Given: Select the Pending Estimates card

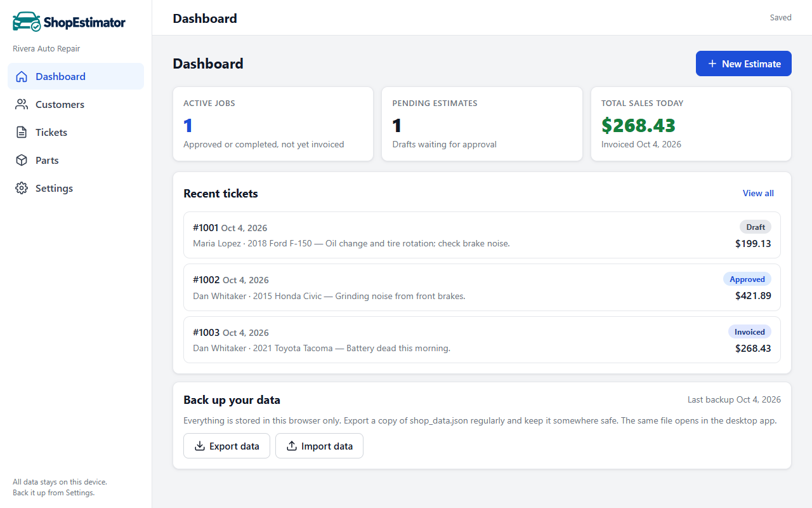Looking at the screenshot, I should [x=482, y=124].
